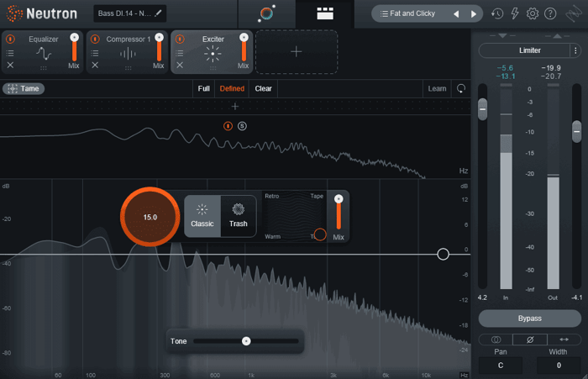Adjust the Compressor 1 Mix slider
This screenshot has width=588, height=379.
click(x=159, y=48)
